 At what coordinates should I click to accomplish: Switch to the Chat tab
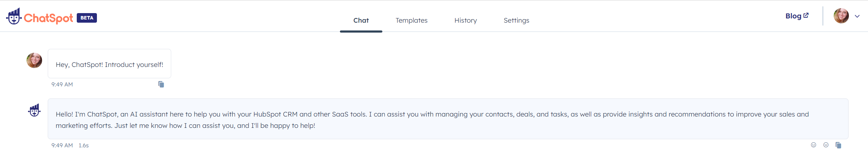pos(361,21)
